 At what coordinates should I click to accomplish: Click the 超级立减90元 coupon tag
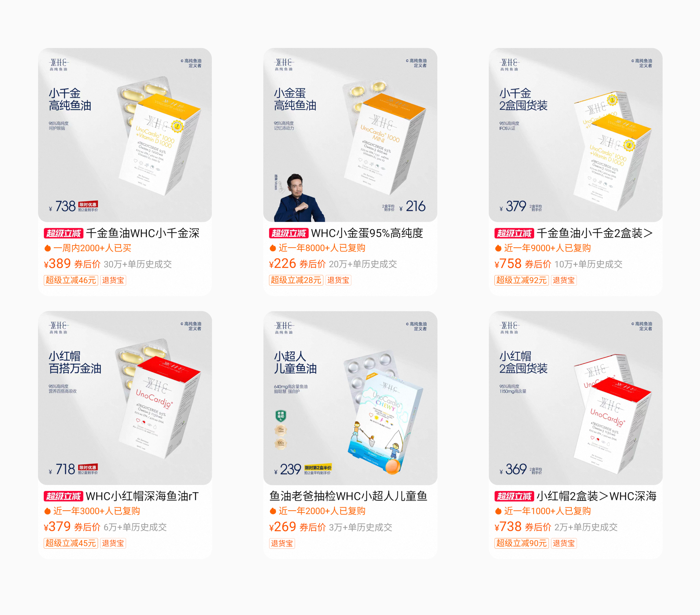(x=522, y=543)
